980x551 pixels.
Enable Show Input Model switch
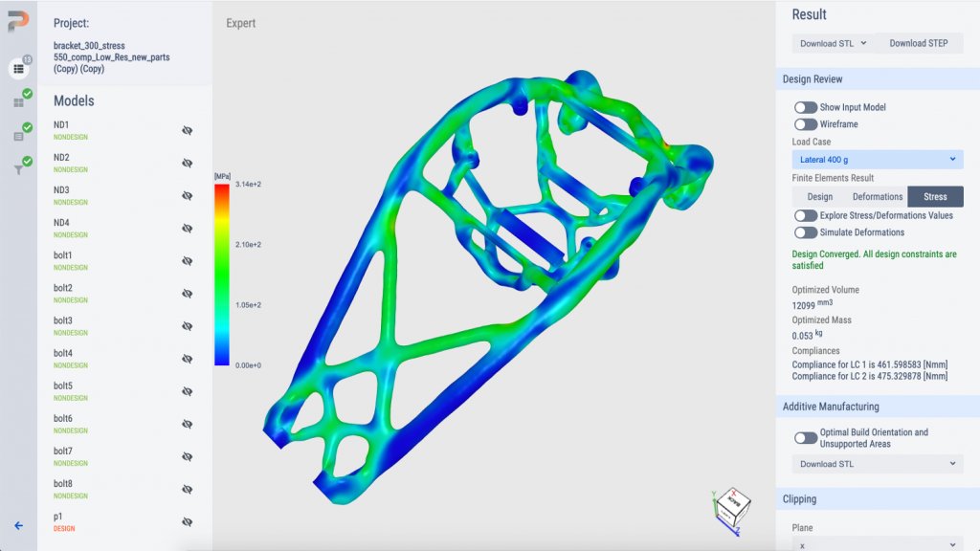click(x=806, y=107)
